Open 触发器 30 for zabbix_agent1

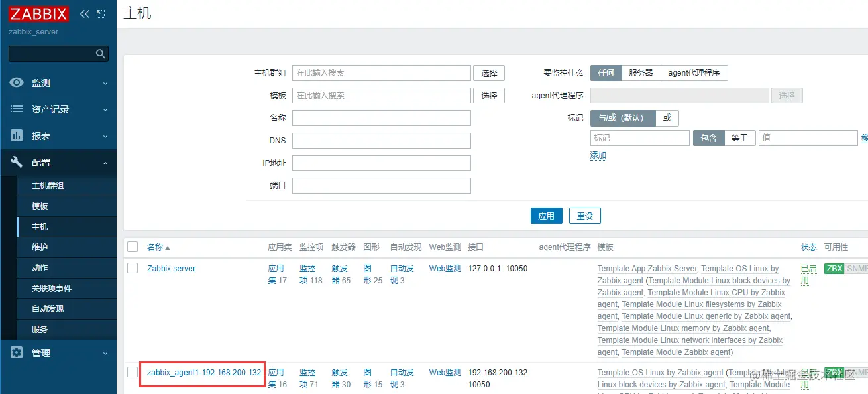[x=341, y=379]
